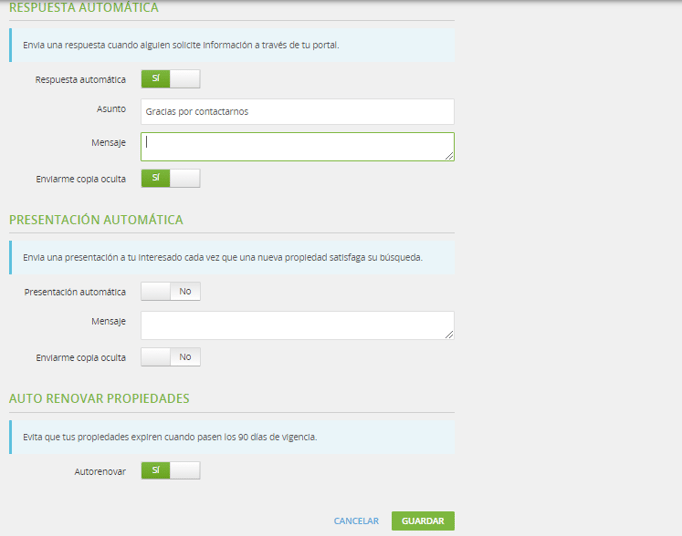Click the AUTO RENOVAR PROPIEDADES heading
Screen dimensions: 682x536
point(99,399)
